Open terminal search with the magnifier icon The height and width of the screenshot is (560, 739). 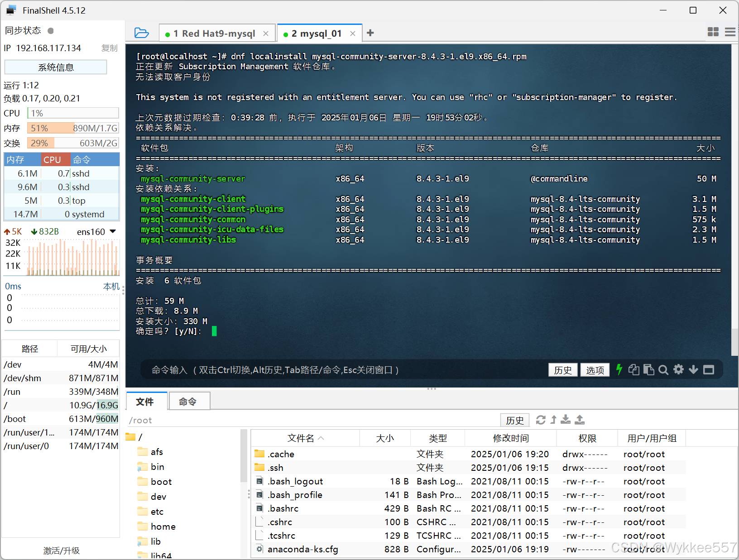coord(663,370)
